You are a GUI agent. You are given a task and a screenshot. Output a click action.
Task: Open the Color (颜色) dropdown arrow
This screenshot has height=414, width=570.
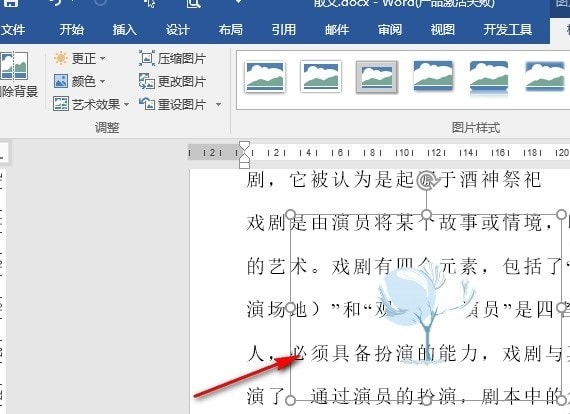coord(103,81)
